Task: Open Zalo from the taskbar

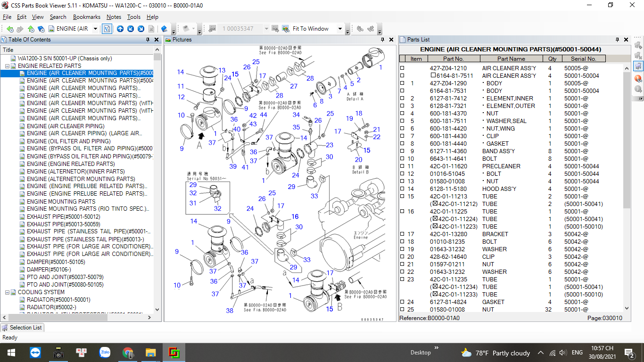Action: (105, 353)
